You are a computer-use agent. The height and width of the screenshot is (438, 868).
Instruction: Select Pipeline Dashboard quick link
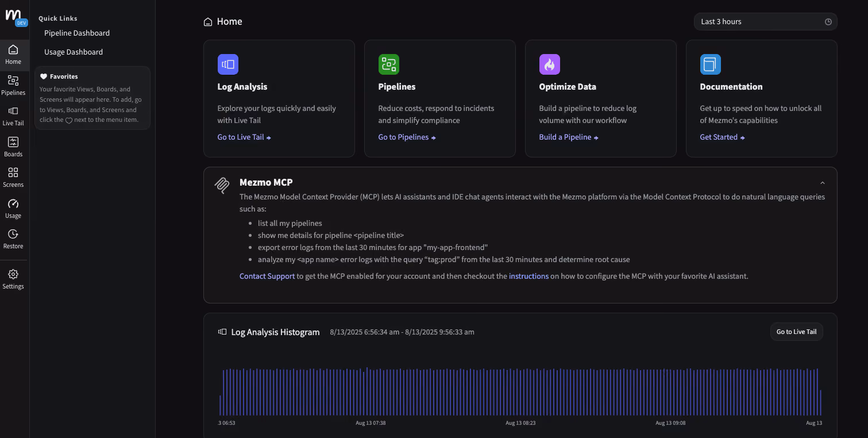tap(77, 33)
